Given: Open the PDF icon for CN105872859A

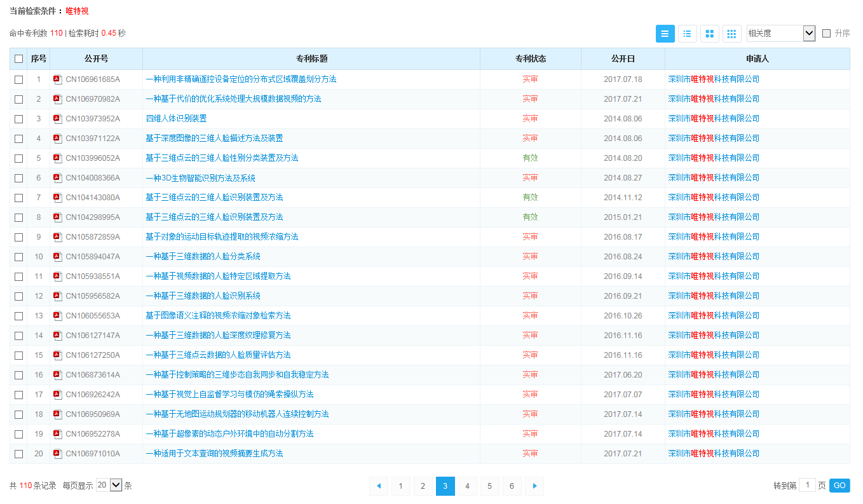Looking at the screenshot, I should pos(58,237).
